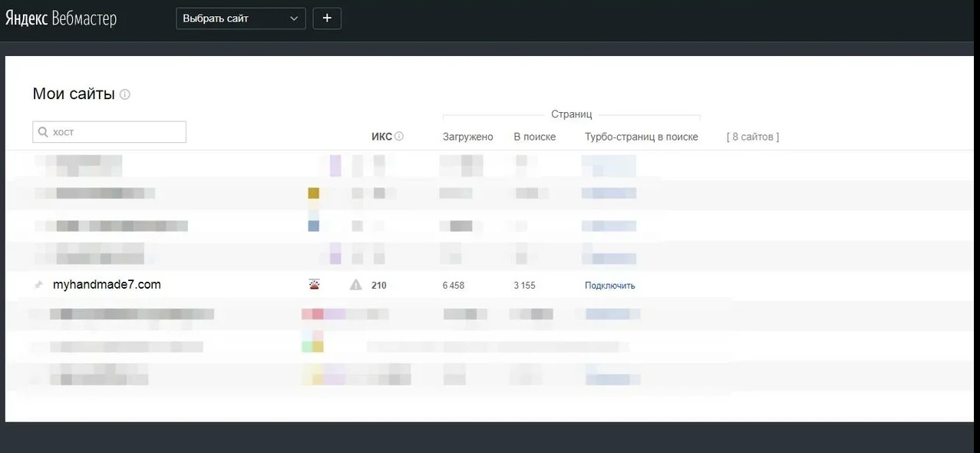Screen dimensions: 980x453
Task: Click the Турбо-страниц в поиске header
Action: tap(642, 137)
